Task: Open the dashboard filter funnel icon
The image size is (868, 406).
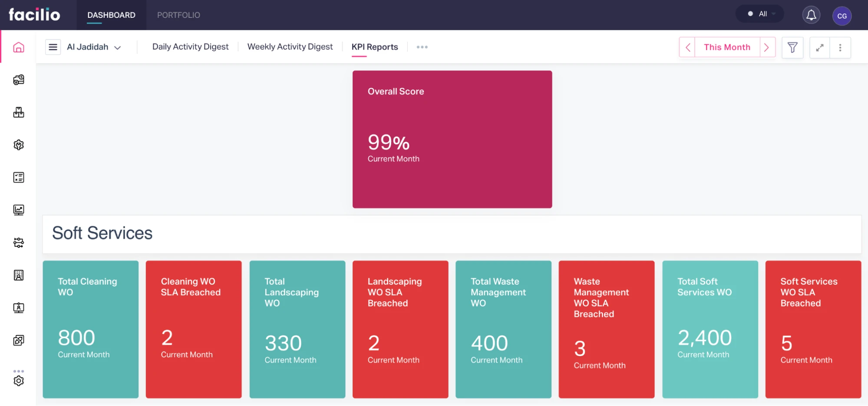Action: pos(792,47)
